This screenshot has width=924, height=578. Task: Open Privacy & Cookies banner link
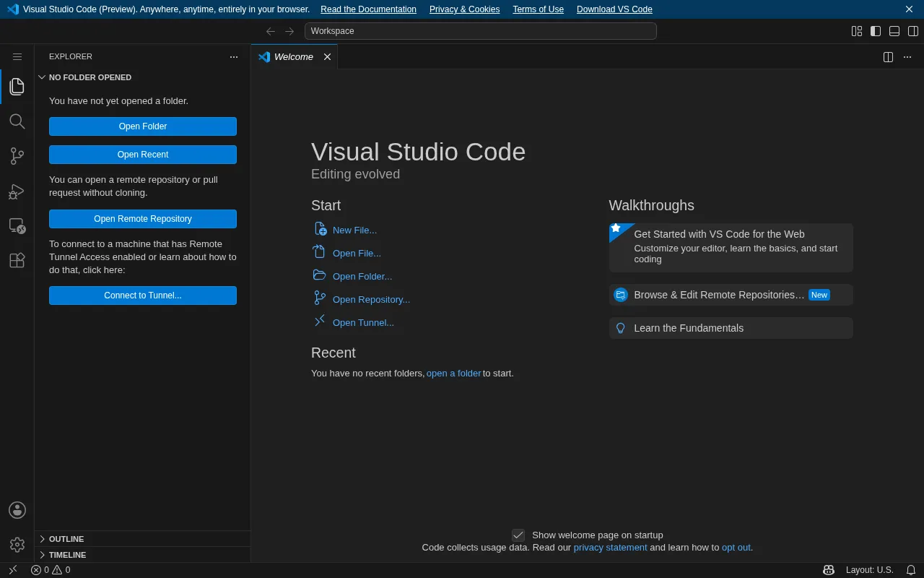click(x=464, y=9)
